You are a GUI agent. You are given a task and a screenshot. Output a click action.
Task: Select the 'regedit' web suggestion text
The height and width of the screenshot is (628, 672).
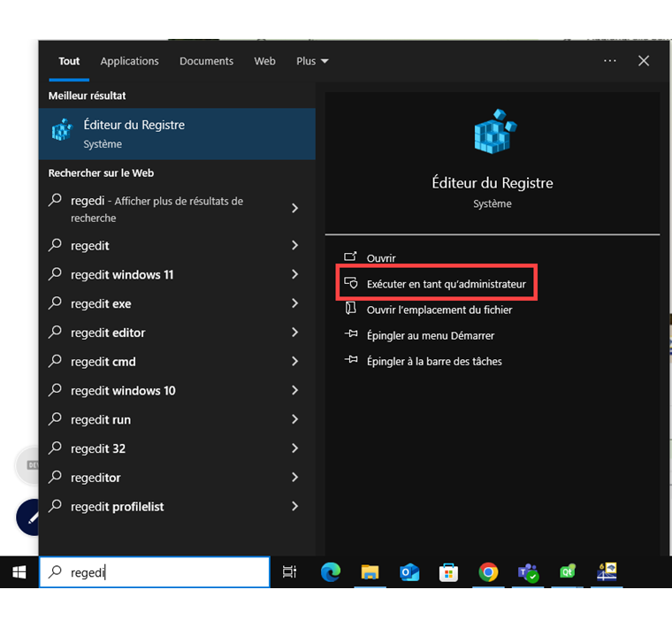coord(90,246)
